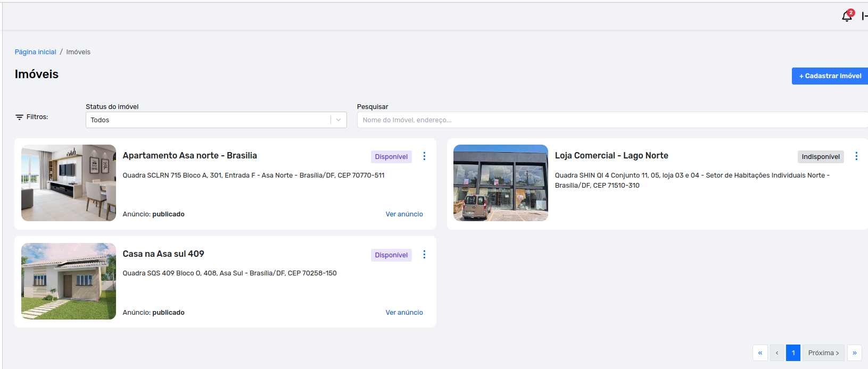The width and height of the screenshot is (868, 369).
Task: Click the Próxima page button
Action: (823, 353)
